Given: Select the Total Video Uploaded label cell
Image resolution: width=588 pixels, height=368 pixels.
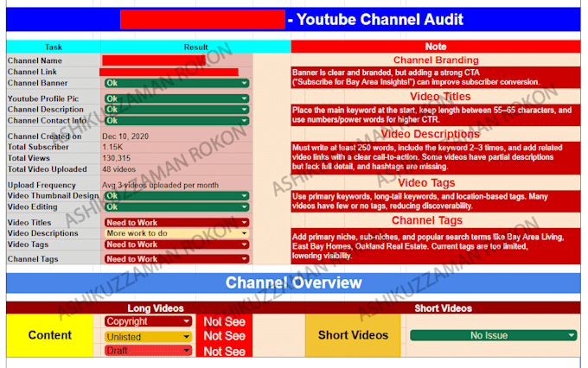Looking at the screenshot, I should pyautogui.click(x=54, y=169).
